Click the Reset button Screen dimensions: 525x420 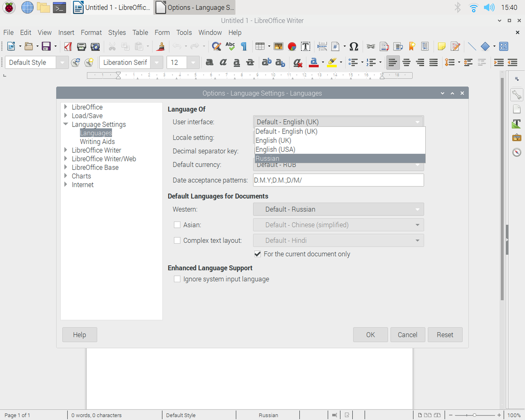point(445,335)
